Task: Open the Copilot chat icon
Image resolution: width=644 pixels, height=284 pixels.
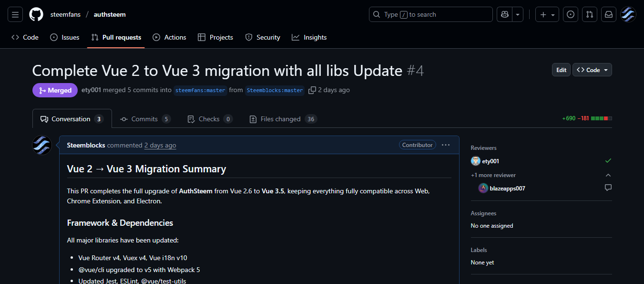Action: click(504, 14)
